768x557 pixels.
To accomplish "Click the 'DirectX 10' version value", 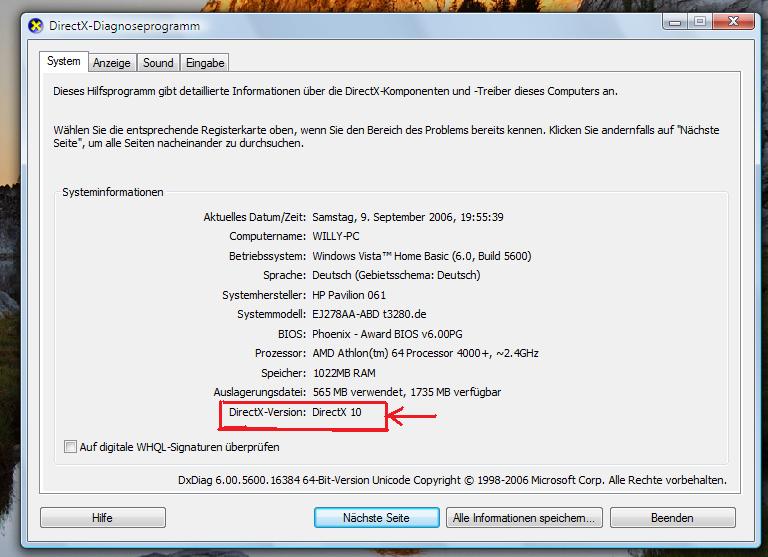I will [x=336, y=412].
